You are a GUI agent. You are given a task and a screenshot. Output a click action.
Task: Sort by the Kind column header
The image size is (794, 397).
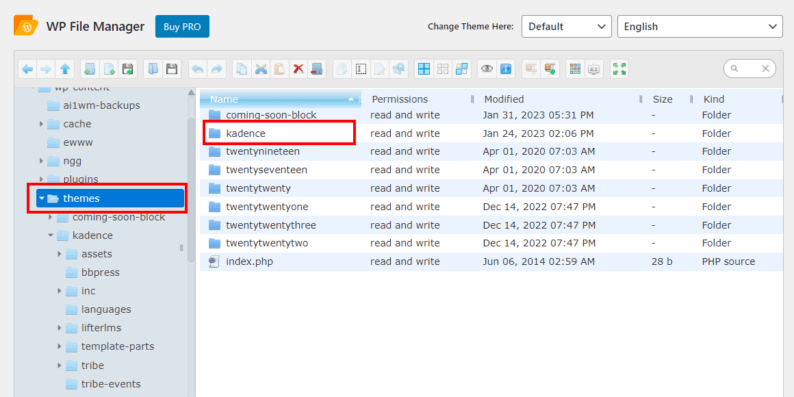(x=738, y=99)
